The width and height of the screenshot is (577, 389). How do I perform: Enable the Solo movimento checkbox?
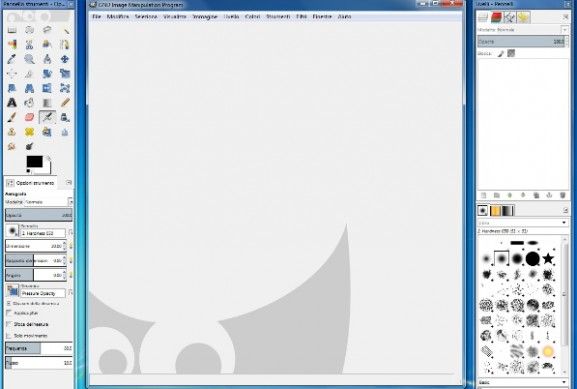click(x=9, y=336)
